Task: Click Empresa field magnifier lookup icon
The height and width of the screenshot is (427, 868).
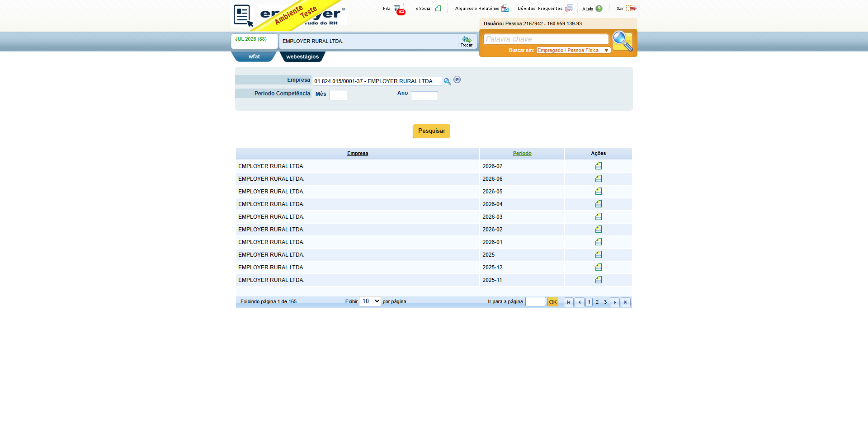Action: click(x=447, y=82)
